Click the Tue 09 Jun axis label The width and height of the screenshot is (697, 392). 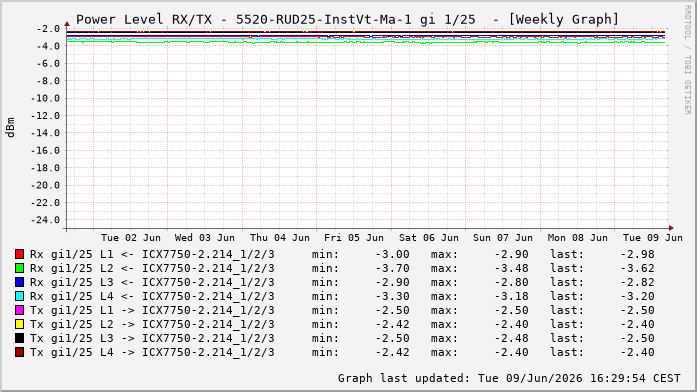coord(653,238)
